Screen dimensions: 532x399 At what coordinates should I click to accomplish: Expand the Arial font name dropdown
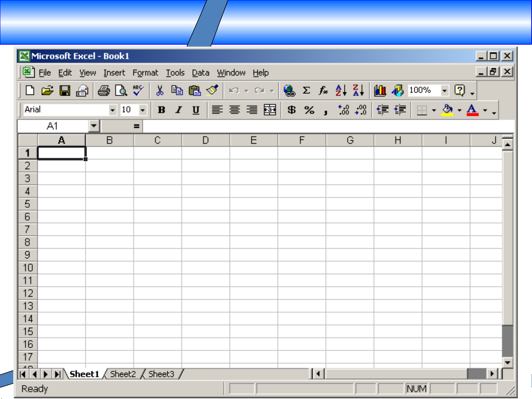pyautogui.click(x=113, y=110)
